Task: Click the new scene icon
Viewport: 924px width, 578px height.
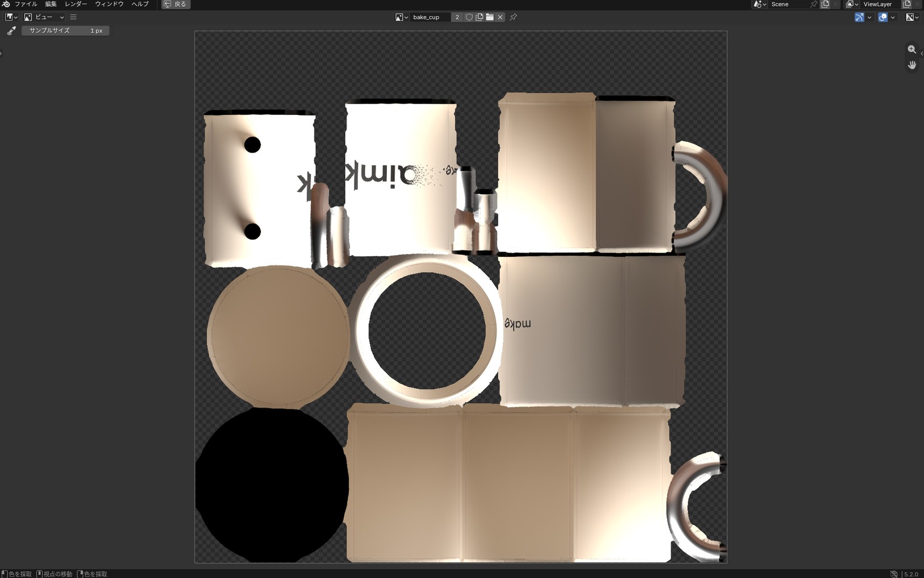Action: [x=825, y=4]
